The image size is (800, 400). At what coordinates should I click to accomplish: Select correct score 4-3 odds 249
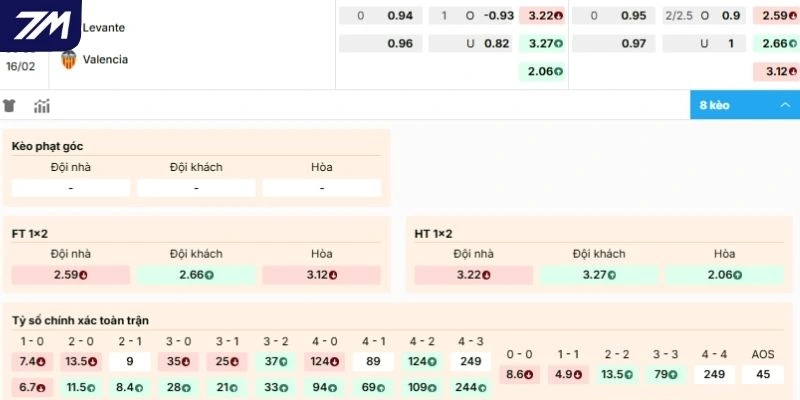point(470,361)
